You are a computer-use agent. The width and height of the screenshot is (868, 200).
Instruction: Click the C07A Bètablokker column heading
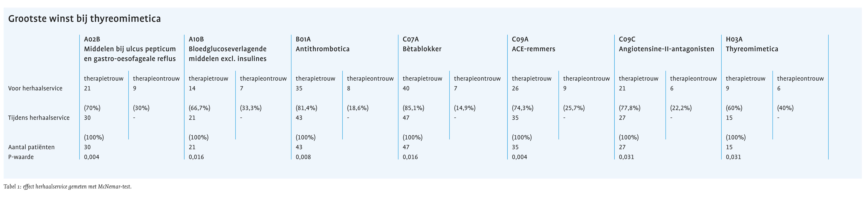pos(422,44)
